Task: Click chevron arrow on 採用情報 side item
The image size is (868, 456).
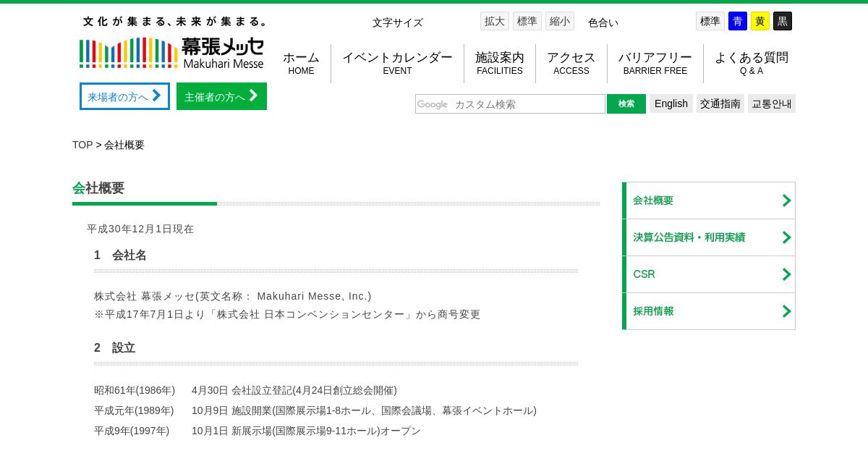Action: (x=787, y=311)
